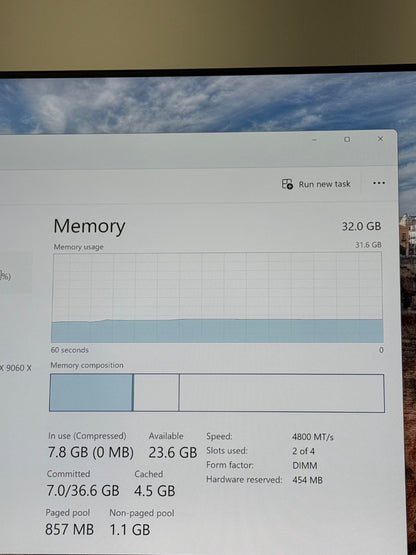Open the three-dot See more menu

(379, 183)
